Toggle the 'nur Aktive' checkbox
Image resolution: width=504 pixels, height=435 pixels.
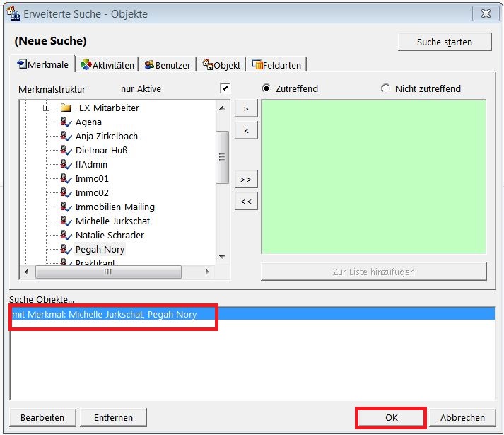click(x=225, y=88)
